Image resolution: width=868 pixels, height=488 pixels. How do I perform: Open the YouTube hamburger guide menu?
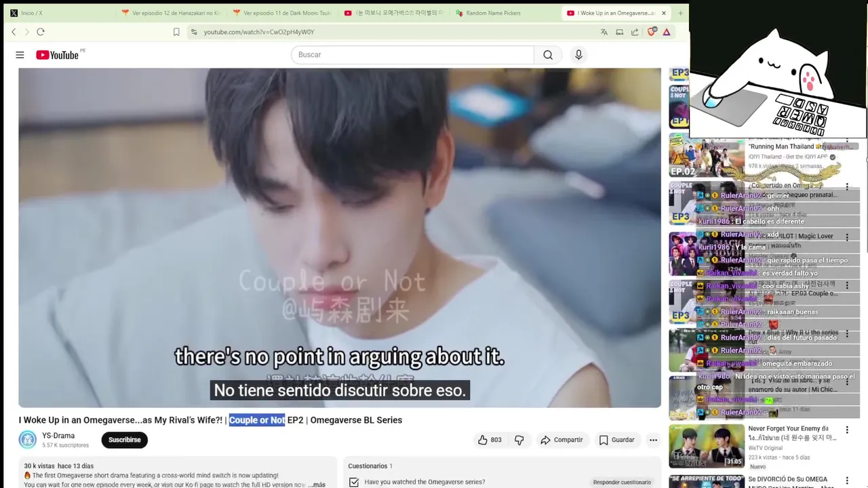[x=20, y=55]
